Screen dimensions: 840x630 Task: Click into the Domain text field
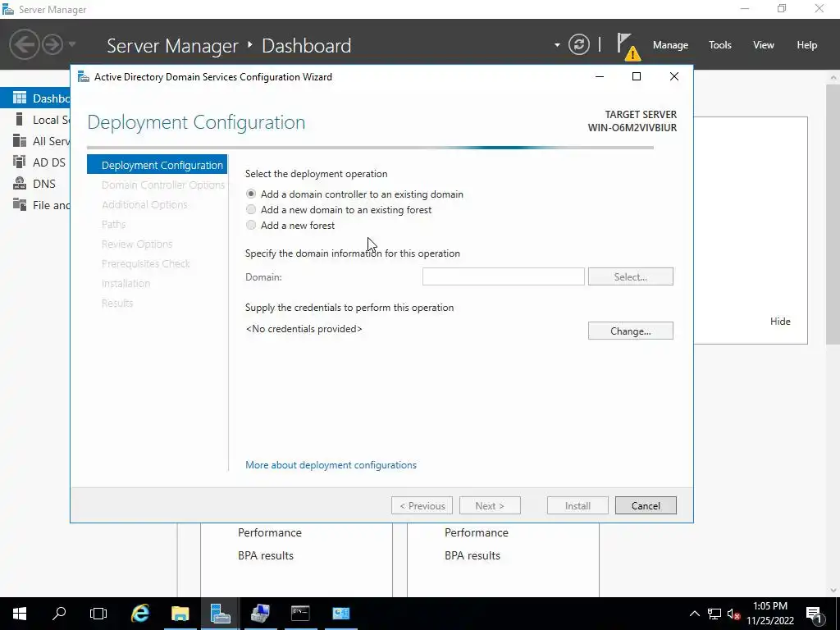click(503, 276)
